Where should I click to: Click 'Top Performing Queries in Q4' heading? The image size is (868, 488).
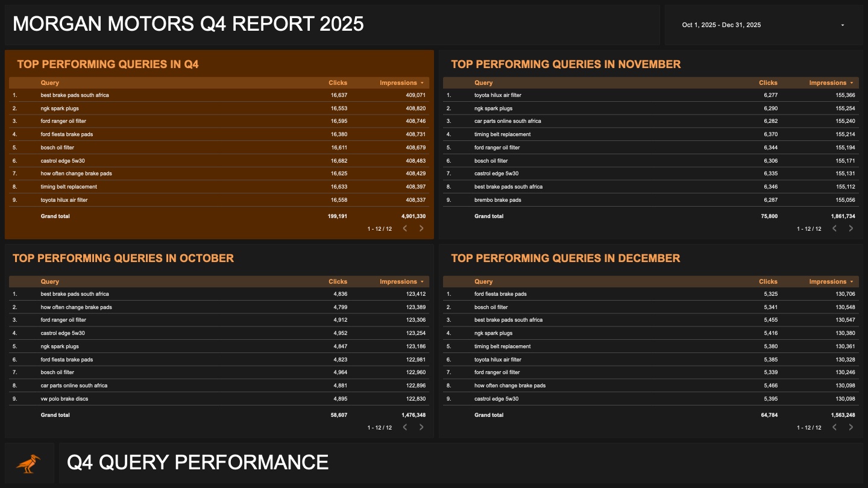pyautogui.click(x=108, y=64)
